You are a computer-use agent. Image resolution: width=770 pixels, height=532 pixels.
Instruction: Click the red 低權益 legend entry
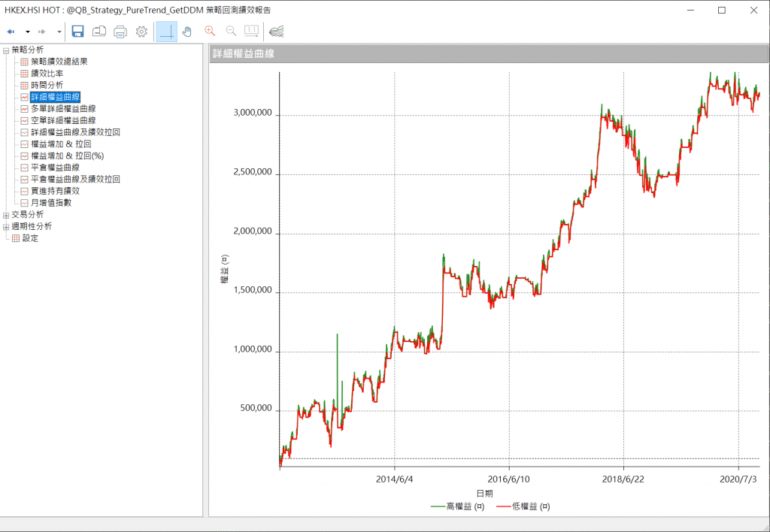[524, 506]
